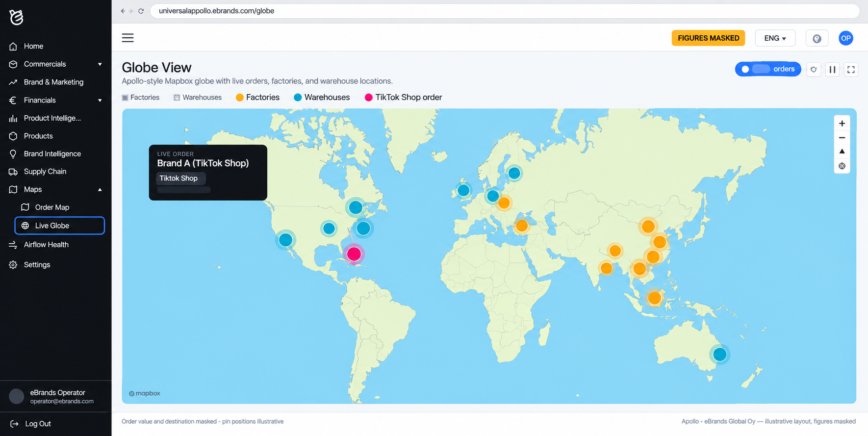Click the locate target icon on the map

(842, 166)
